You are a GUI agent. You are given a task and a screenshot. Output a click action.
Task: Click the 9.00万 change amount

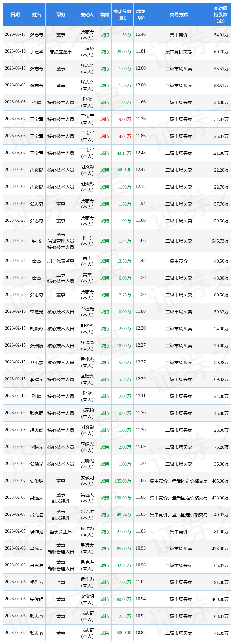(x=125, y=119)
